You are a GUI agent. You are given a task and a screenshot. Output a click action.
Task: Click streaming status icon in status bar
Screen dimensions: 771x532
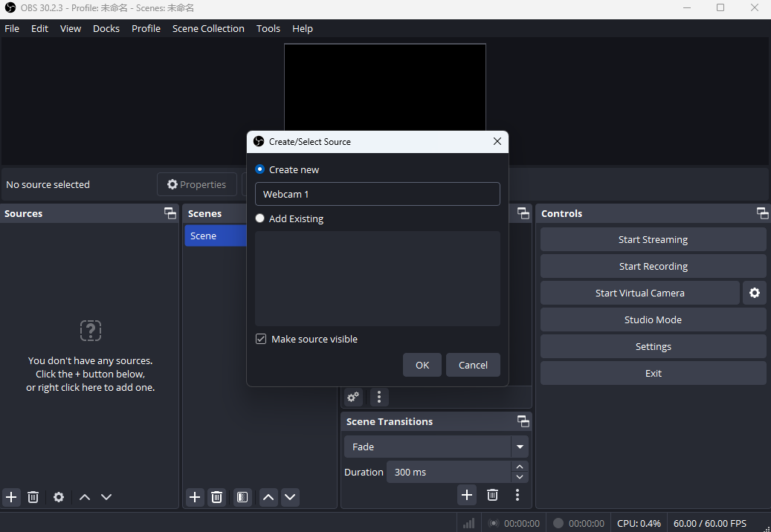[494, 523]
